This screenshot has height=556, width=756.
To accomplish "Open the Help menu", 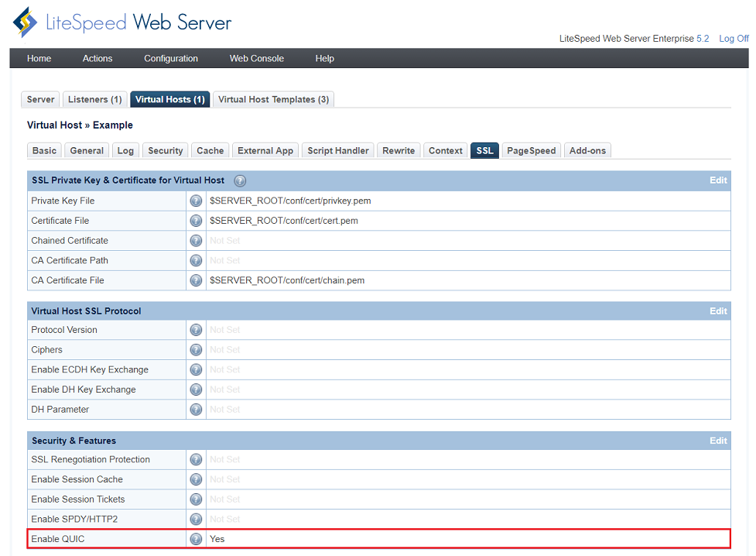I will click(x=324, y=58).
